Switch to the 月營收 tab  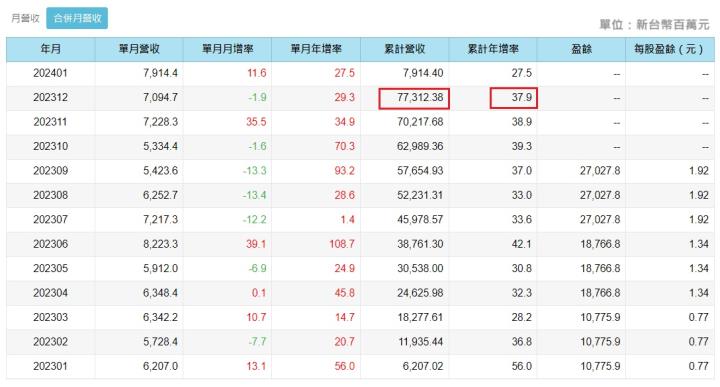pos(25,18)
